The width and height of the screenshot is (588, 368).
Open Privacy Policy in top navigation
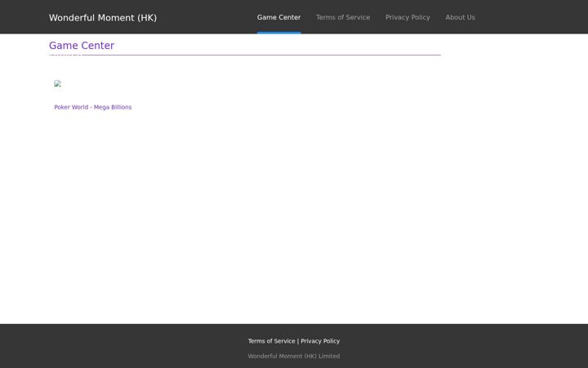tap(408, 17)
